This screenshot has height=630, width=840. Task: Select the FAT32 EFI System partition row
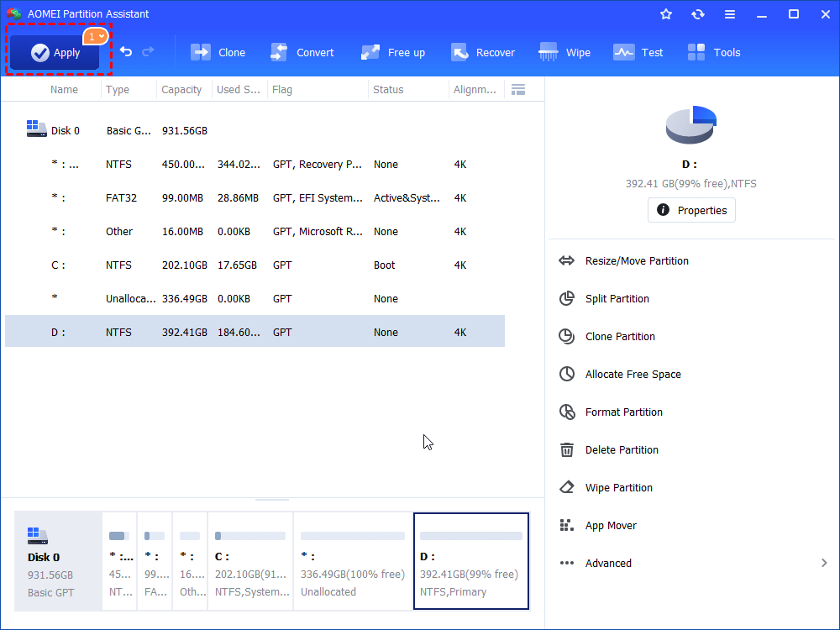[x=255, y=197]
